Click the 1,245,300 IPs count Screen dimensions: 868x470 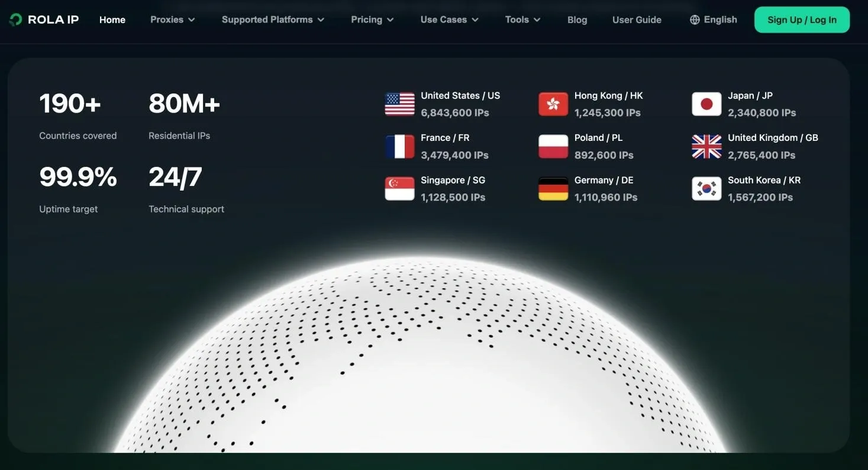pos(608,112)
